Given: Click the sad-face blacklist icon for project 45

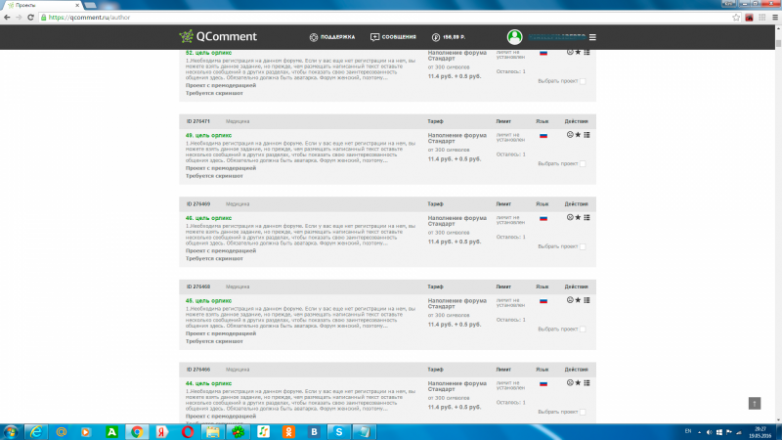Looking at the screenshot, I should pyautogui.click(x=570, y=300).
